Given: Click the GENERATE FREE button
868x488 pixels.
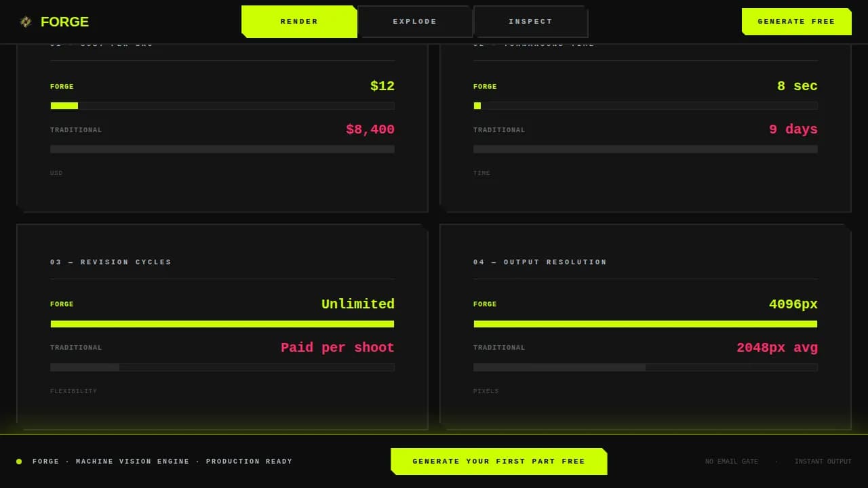Looking at the screenshot, I should point(796,21).
